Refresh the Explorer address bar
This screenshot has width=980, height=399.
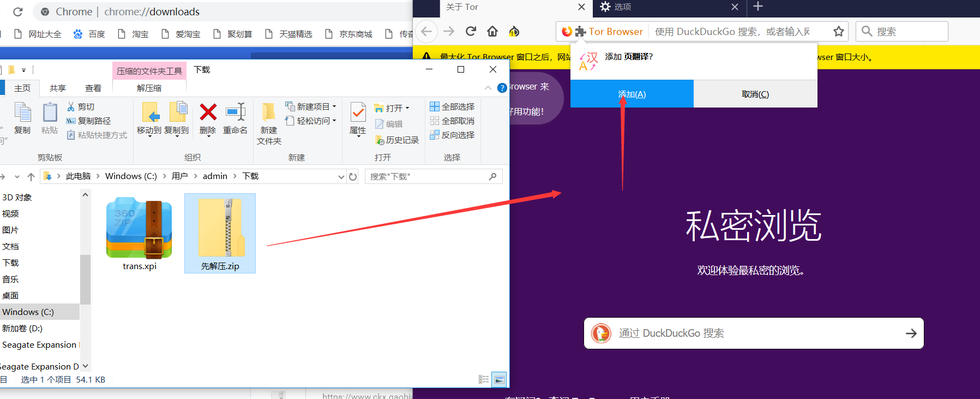tap(353, 176)
